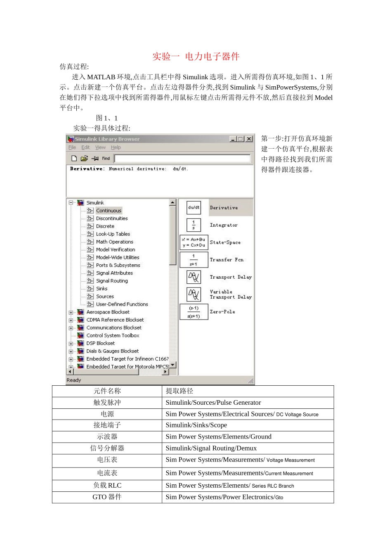The image size is (392, 555).
Task: Click the horizontal scroll-right arrow
Action: (x=165, y=372)
